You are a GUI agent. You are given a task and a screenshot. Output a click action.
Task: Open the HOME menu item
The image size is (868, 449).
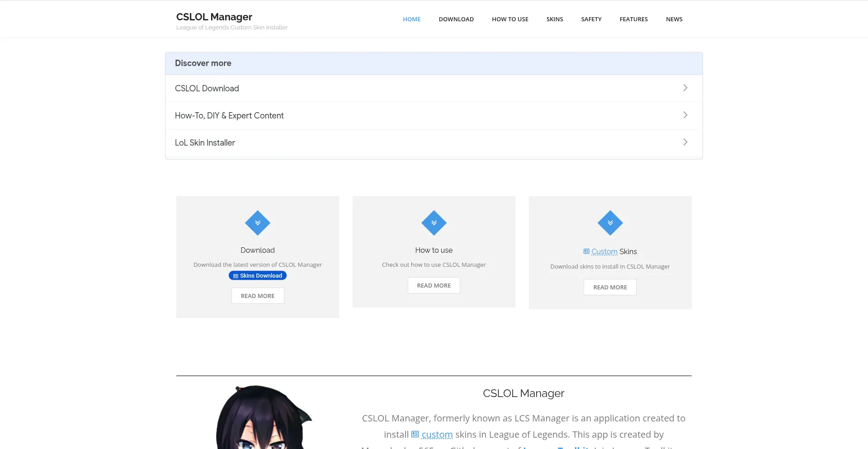412,19
